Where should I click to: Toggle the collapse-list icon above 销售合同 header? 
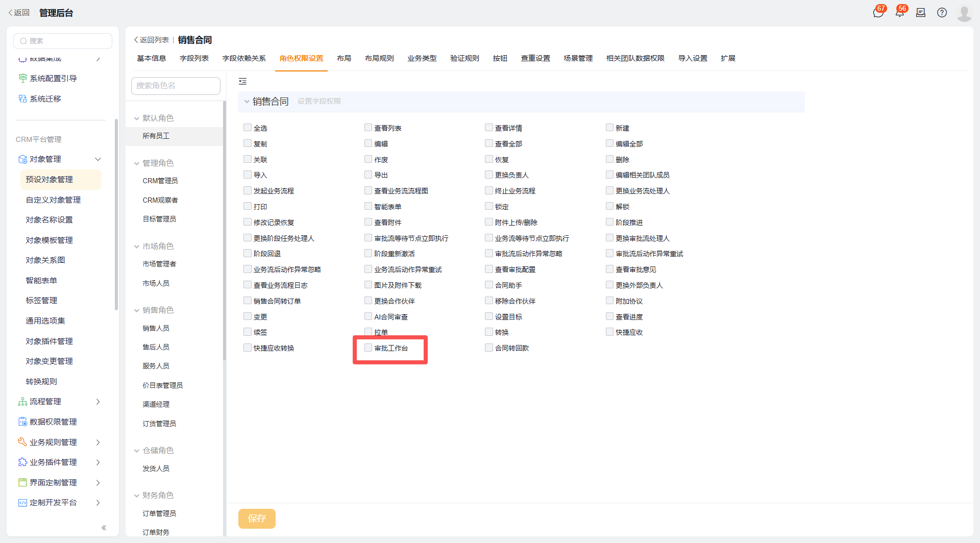coord(242,81)
